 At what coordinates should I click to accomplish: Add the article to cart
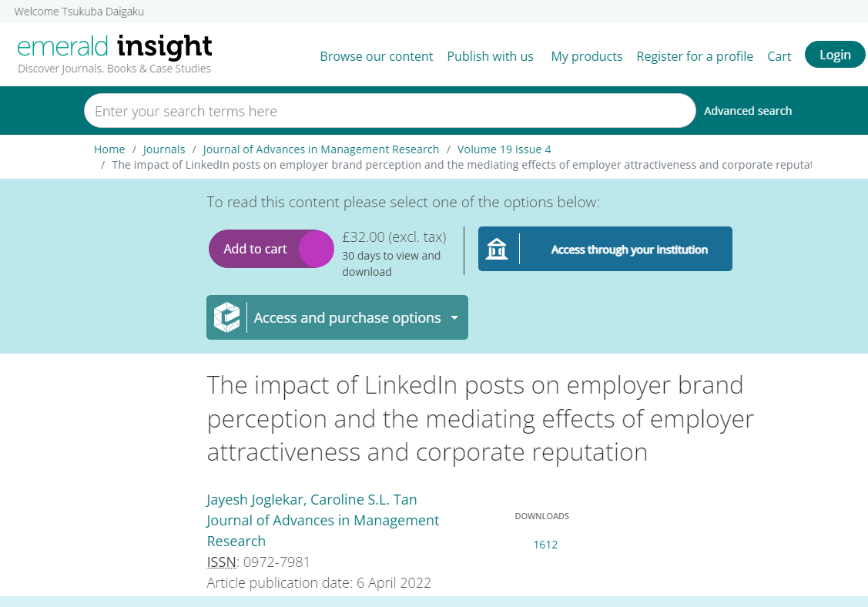point(271,249)
